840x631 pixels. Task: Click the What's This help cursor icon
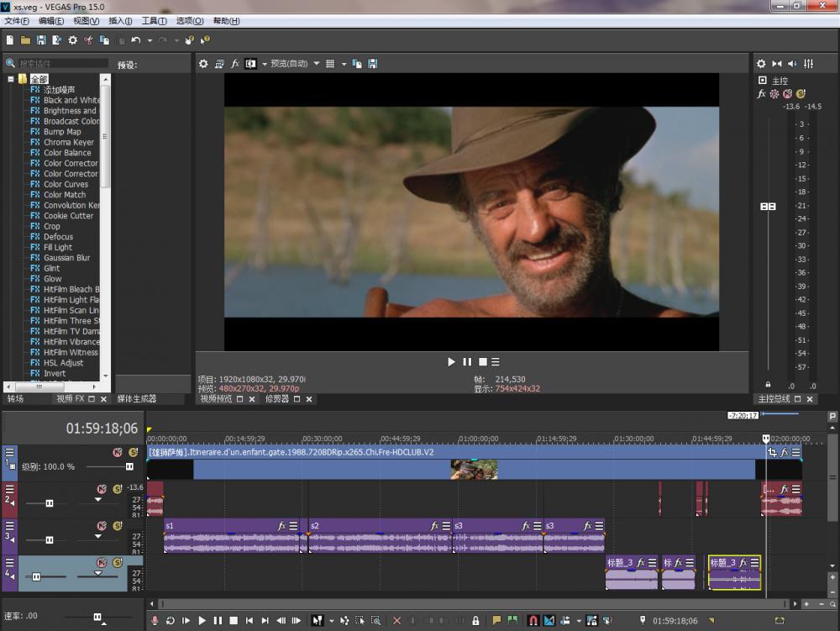pos(205,40)
